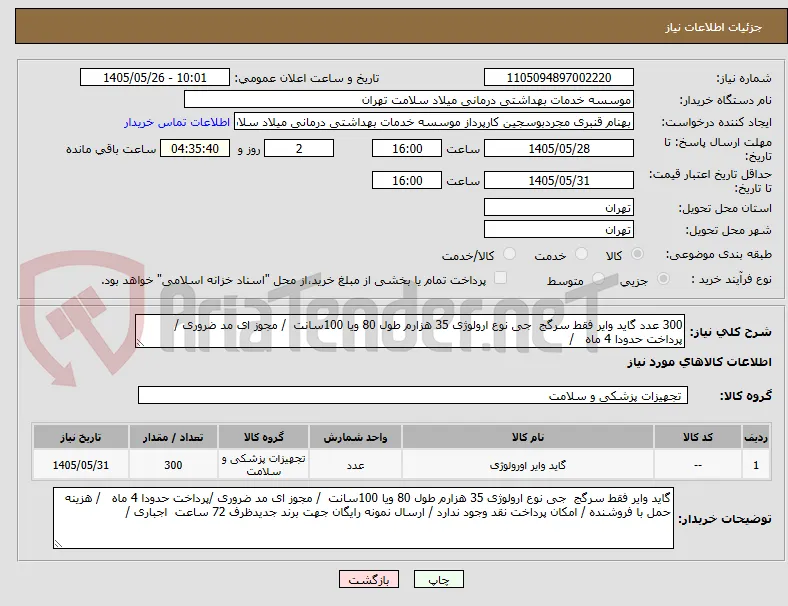This screenshot has width=788, height=606.
Task: Click the تعداد / مقدار column header
Action: click(x=173, y=437)
